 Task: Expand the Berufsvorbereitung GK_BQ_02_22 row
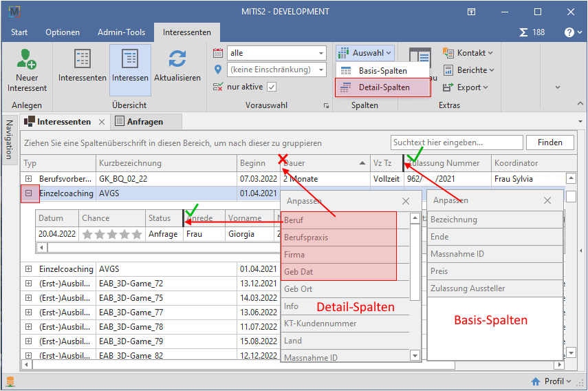coord(29,178)
